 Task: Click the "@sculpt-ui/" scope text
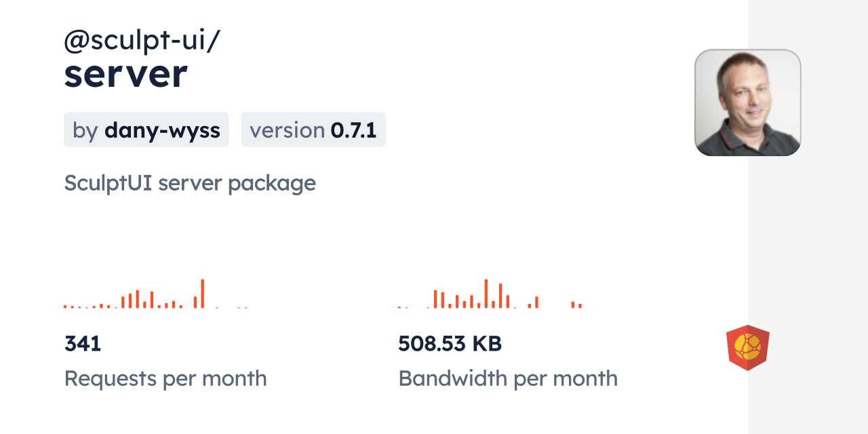tap(142, 41)
